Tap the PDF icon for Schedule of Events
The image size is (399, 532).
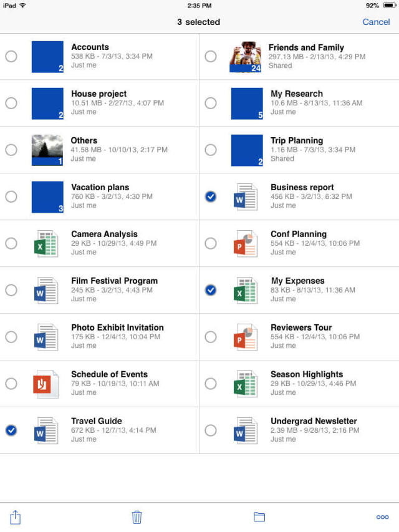[x=46, y=384]
